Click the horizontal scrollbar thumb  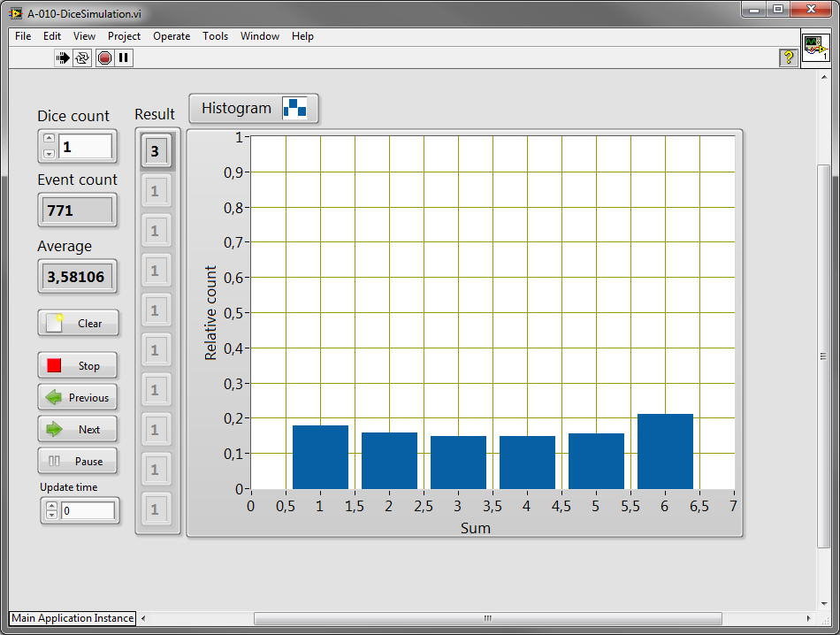(487, 618)
